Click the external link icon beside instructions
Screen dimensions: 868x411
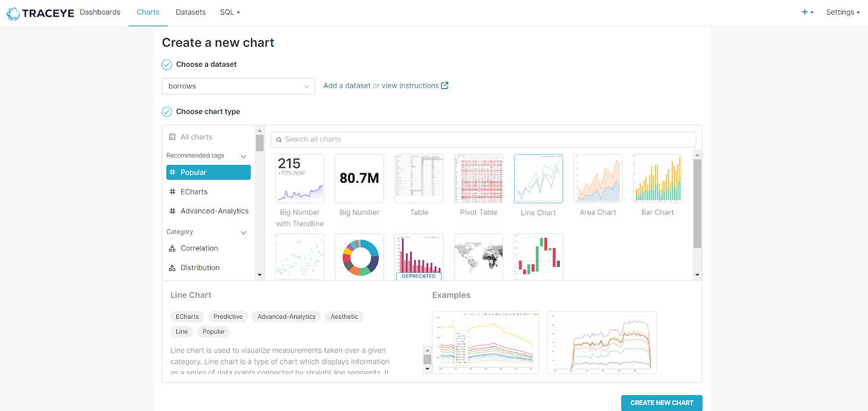coord(445,86)
